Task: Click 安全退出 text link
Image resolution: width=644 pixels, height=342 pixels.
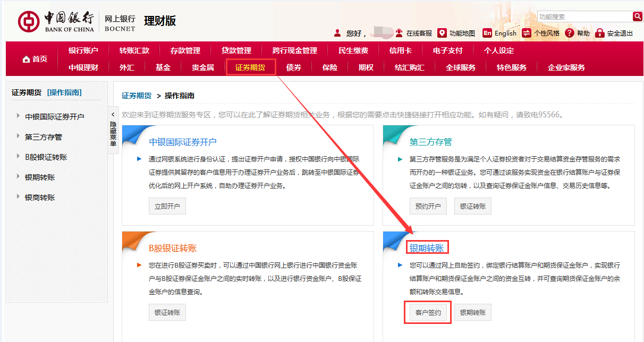Action: point(620,33)
